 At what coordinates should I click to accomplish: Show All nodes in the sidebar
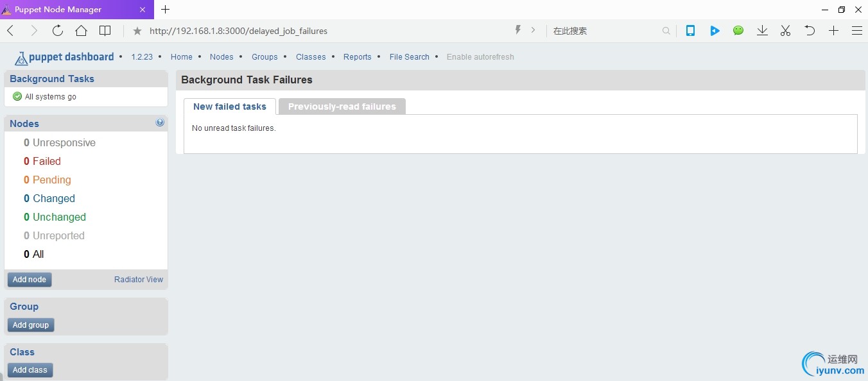[x=34, y=254]
